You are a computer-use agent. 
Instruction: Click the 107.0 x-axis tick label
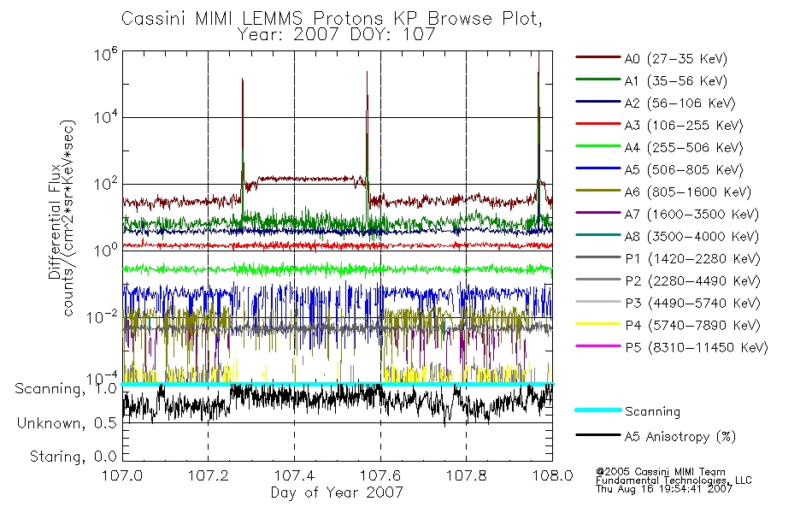122,475
